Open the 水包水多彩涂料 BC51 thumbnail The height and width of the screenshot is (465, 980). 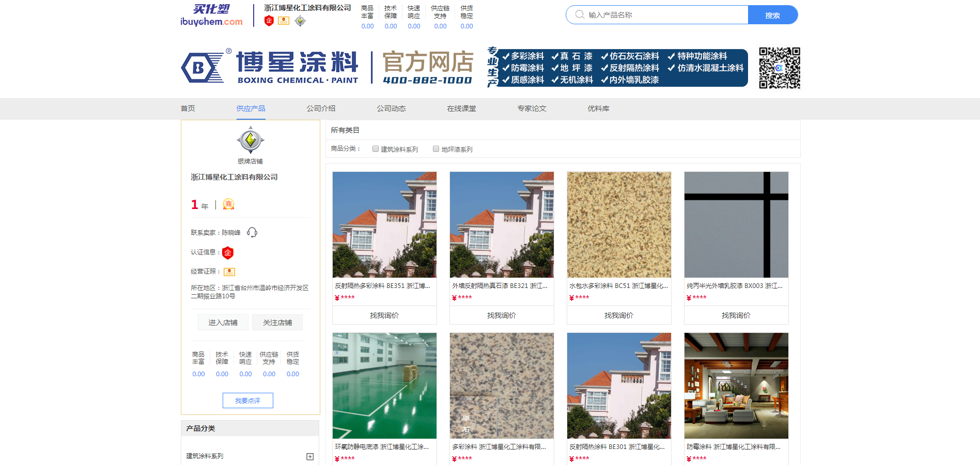(x=619, y=225)
